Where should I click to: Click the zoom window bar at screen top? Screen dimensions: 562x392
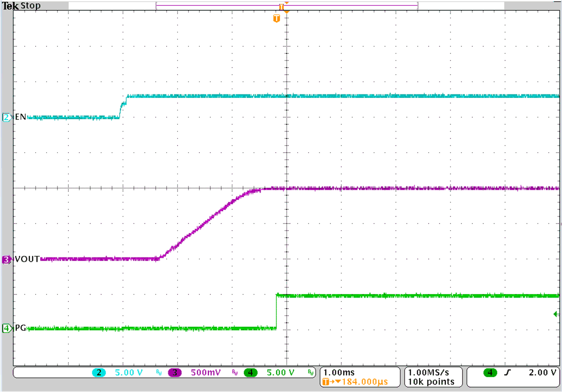click(287, 5)
